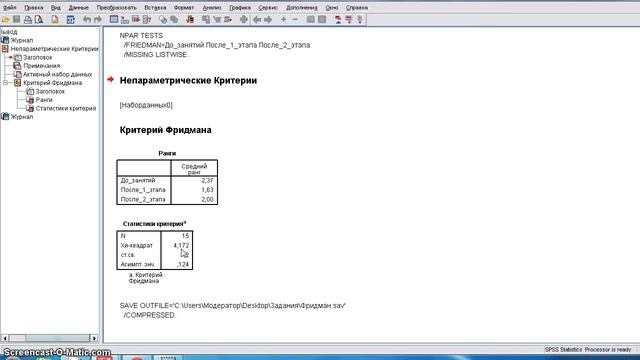Image resolution: width=640 pixels, height=360 pixels.
Task: Click the Undo arrow icon
Action: pyautogui.click(x=87, y=19)
